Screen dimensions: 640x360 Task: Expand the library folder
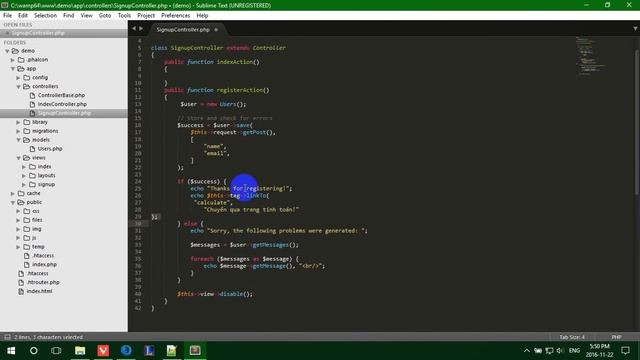coord(18,122)
